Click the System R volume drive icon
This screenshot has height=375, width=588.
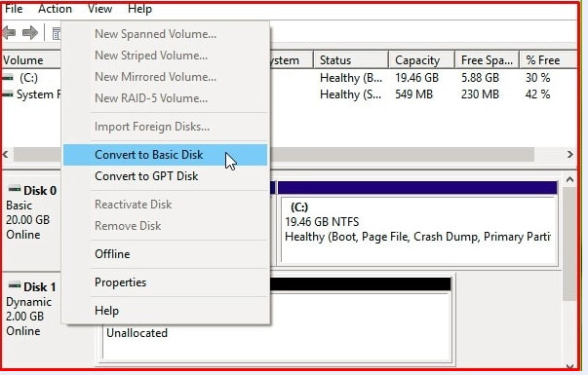(x=8, y=94)
